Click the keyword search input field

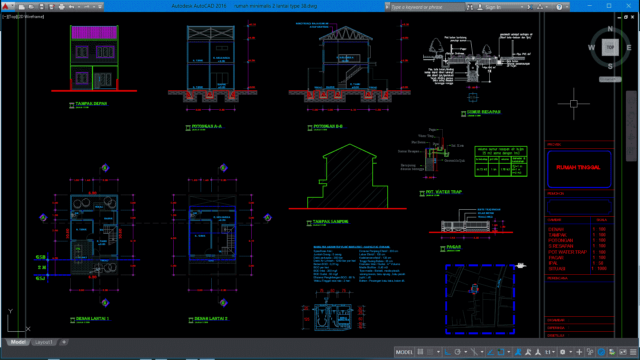[427, 7]
